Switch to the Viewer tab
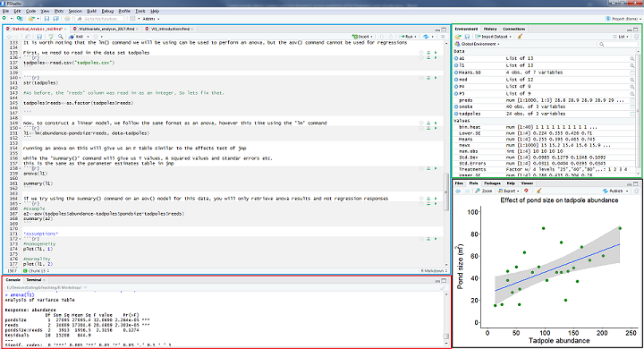644x349 pixels. click(x=527, y=183)
